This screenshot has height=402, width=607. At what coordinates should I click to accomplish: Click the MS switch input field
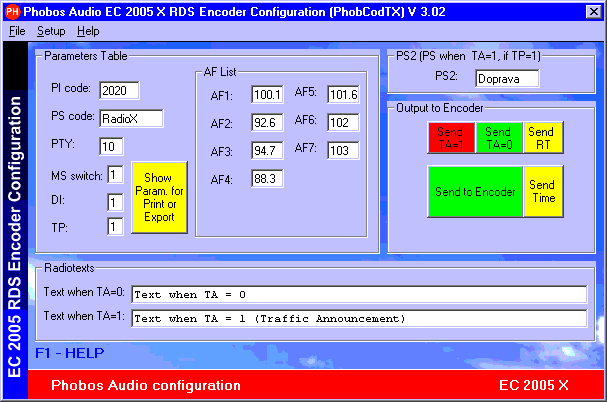point(115,175)
